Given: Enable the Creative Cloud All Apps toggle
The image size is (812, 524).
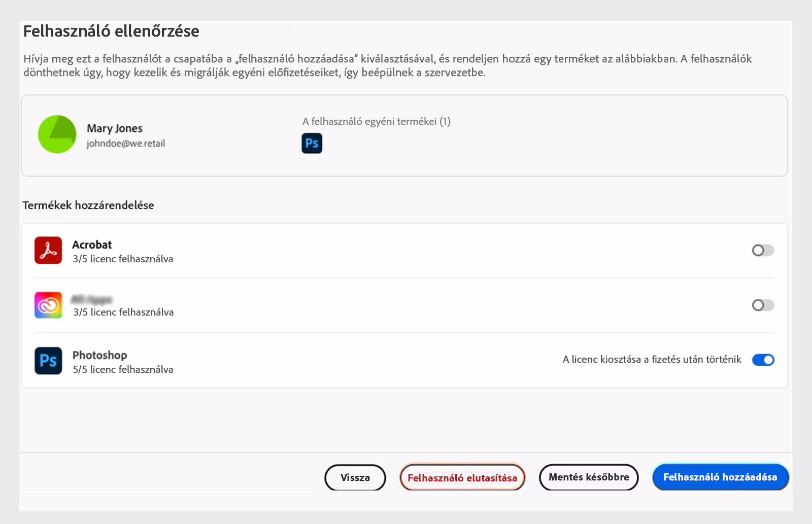Looking at the screenshot, I should click(x=763, y=305).
